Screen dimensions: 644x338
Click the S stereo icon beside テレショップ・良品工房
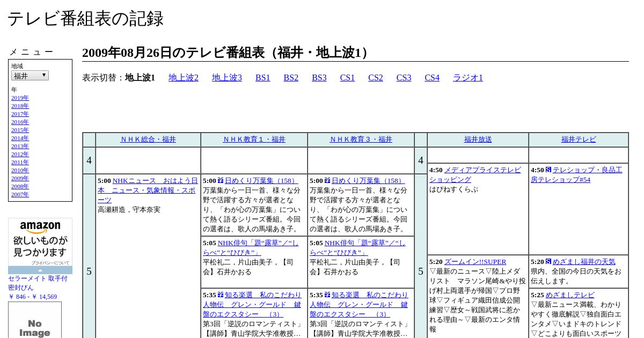point(548,170)
